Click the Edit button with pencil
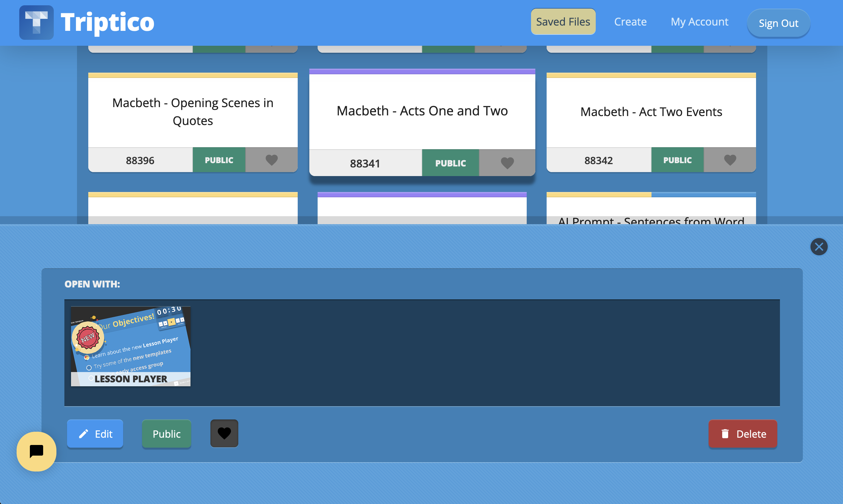Screen dimensions: 843x504 point(95,434)
